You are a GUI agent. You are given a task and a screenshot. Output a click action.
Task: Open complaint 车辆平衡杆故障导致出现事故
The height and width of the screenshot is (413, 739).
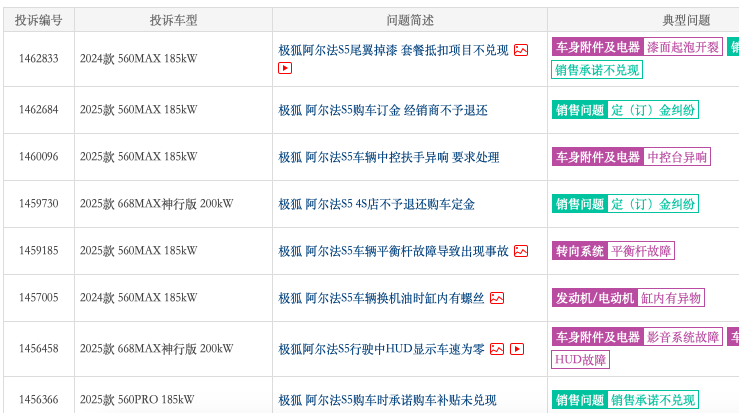(393, 251)
